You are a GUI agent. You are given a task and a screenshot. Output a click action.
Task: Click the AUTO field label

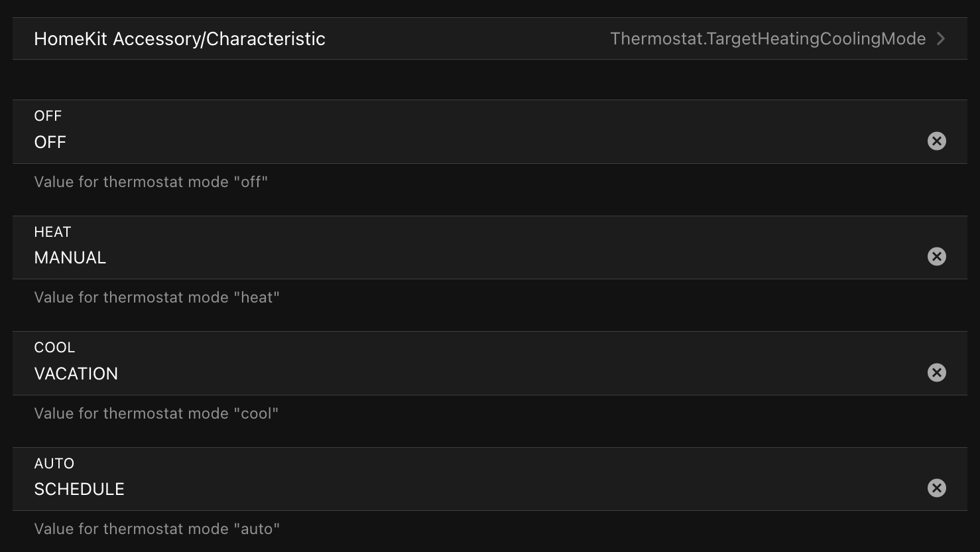(54, 464)
